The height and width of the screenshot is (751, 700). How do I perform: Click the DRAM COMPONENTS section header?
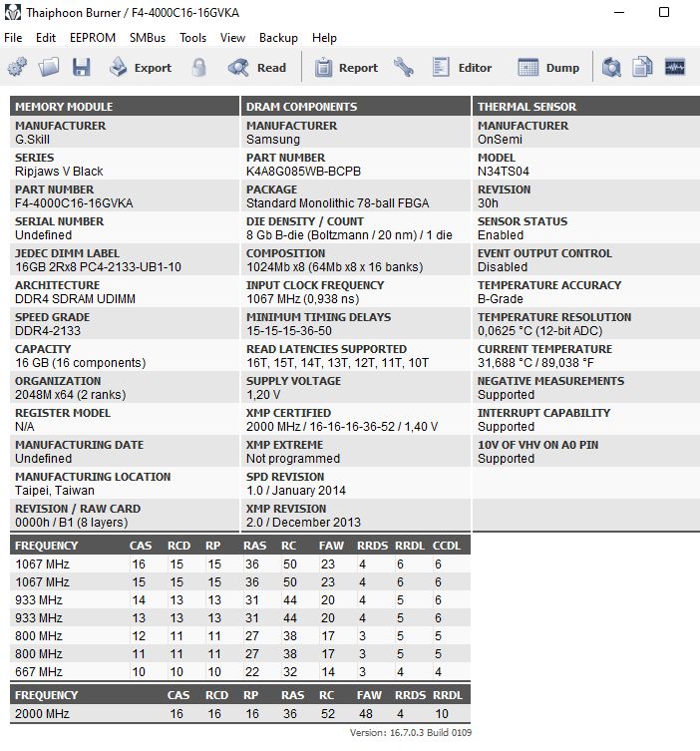tap(356, 107)
